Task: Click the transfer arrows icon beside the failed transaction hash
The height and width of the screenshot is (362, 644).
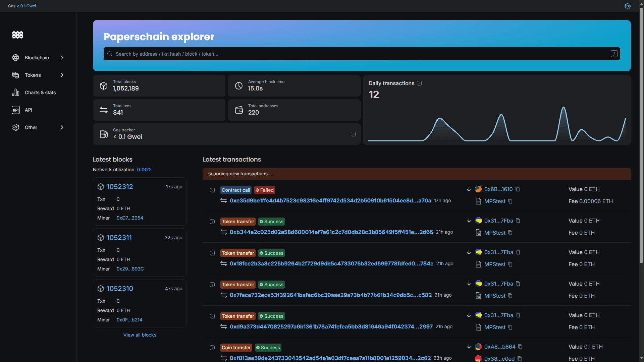Action: (224, 200)
